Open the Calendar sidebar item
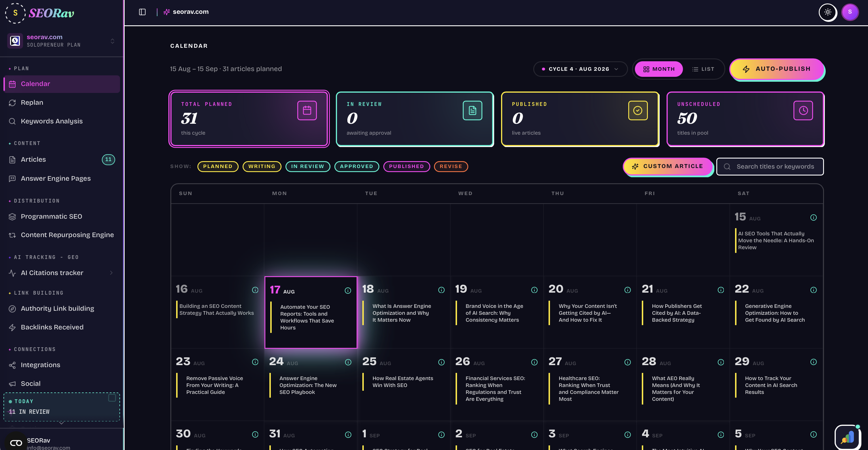 click(62, 84)
